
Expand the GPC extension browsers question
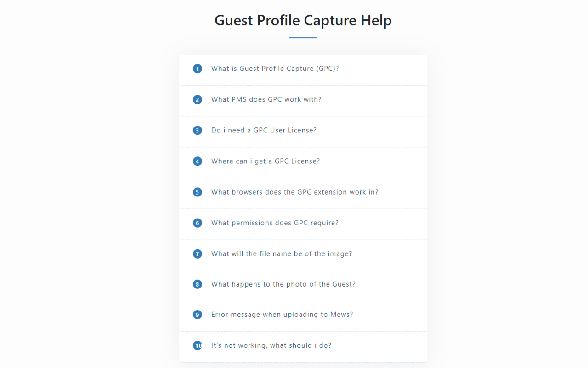point(294,192)
